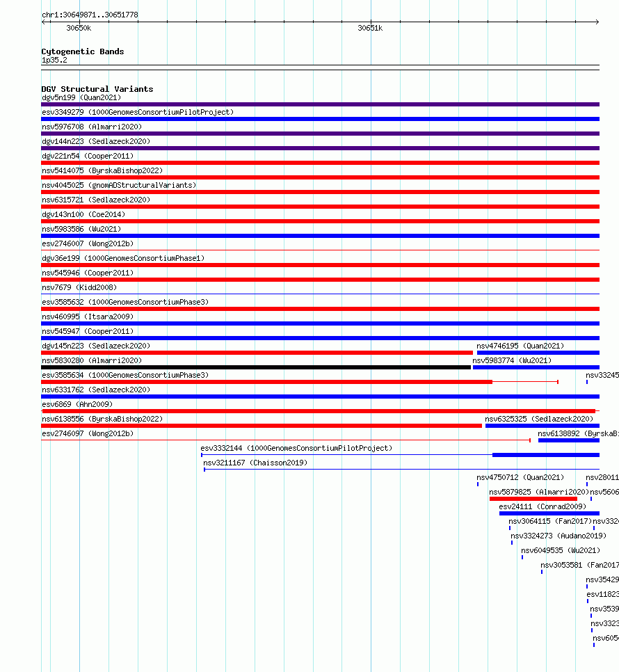
Task: Click the 30651k ruler tick label
Action: [x=370, y=28]
